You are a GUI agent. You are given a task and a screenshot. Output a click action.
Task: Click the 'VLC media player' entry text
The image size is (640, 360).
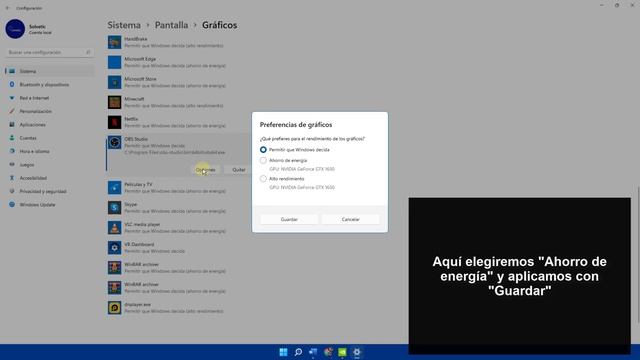pyautogui.click(x=142, y=224)
